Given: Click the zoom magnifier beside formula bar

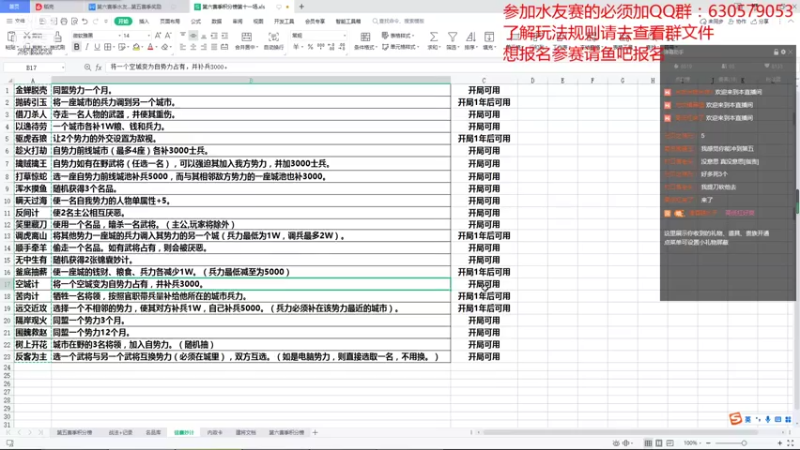Looking at the screenshot, I should 87,67.
